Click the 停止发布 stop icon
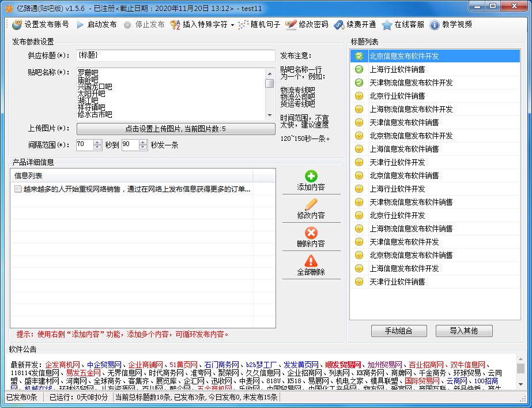This screenshot has height=408, width=532. [x=127, y=25]
